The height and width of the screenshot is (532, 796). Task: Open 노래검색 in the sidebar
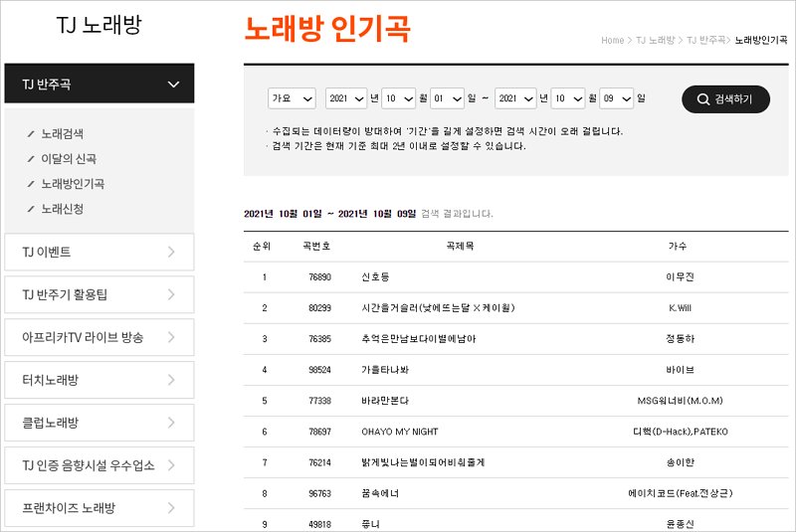62,133
